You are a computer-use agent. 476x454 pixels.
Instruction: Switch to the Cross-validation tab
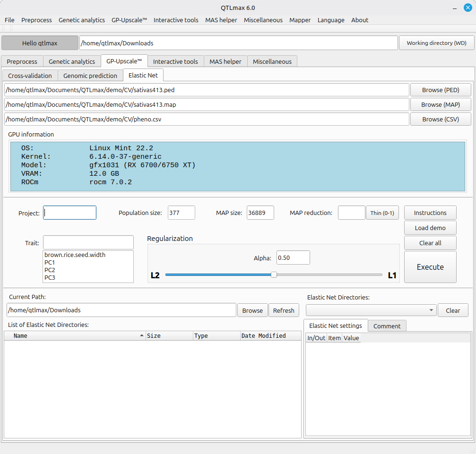click(30, 76)
